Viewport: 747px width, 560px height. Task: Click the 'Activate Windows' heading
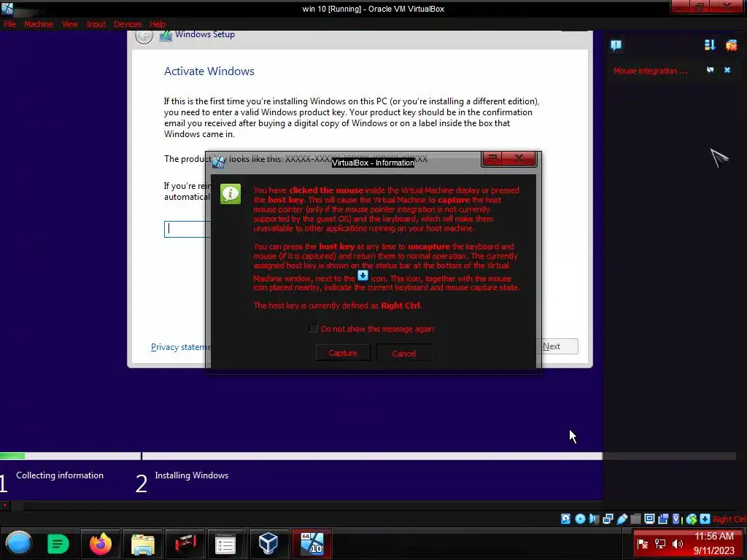pyautogui.click(x=209, y=71)
